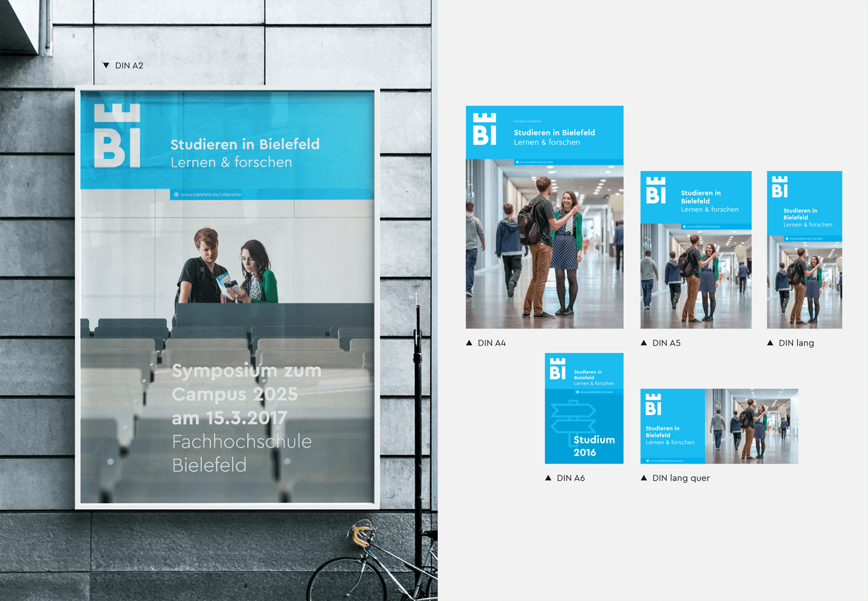Click the BI logo on the DIN lang flyer
The height and width of the screenshot is (601, 868).
coord(779,186)
